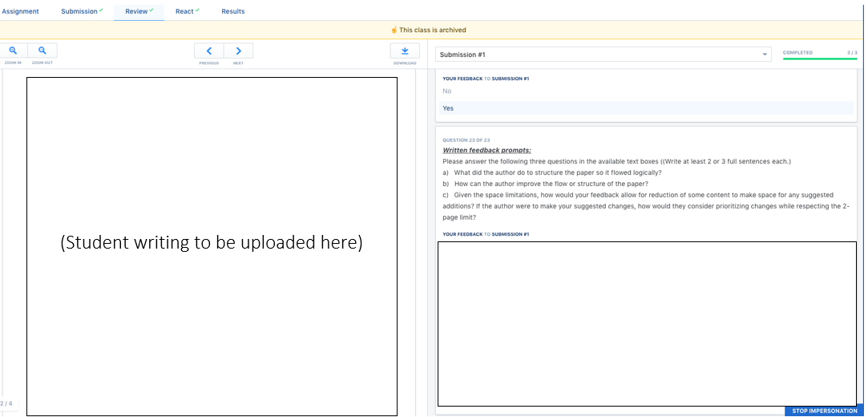Download the submission file
Screen dimensions: 868x417
[405, 51]
